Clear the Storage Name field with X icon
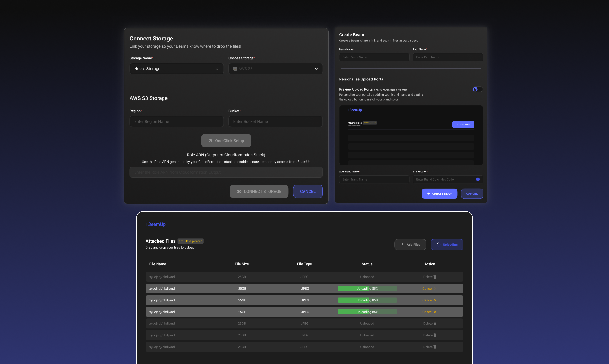The image size is (609, 364). [217, 69]
